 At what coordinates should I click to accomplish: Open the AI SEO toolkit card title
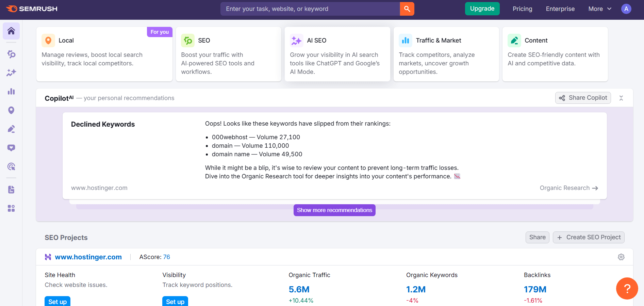coord(317,41)
